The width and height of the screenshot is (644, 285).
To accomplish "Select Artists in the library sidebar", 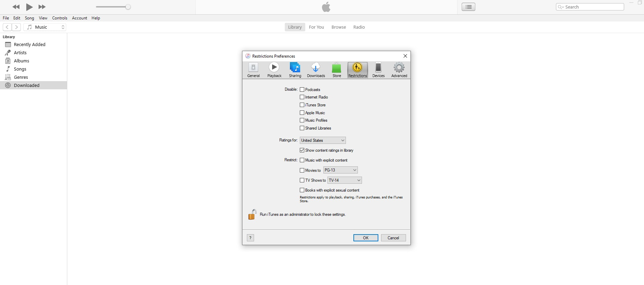I will coord(33,52).
